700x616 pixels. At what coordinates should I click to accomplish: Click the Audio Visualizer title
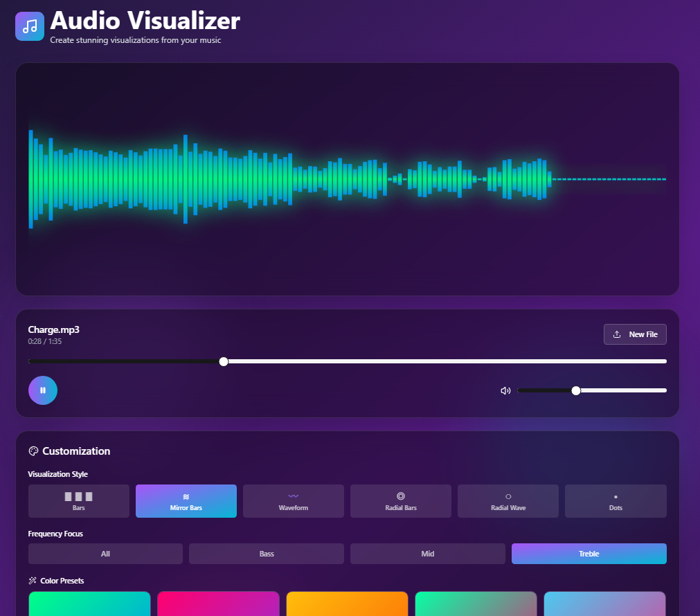[145, 21]
